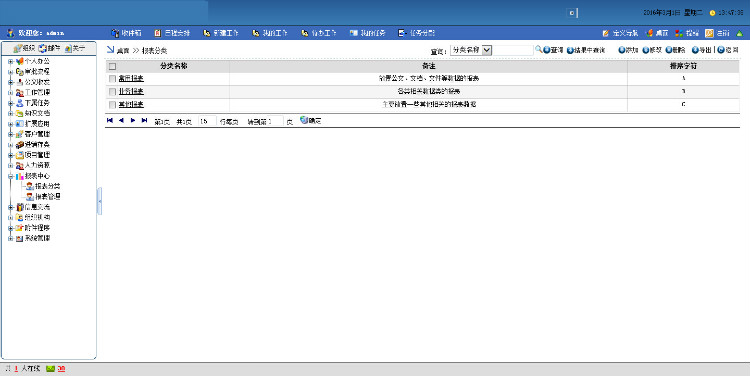750x376 pixels.
Task: Go to desktop (桌面) icon
Action: point(649,33)
